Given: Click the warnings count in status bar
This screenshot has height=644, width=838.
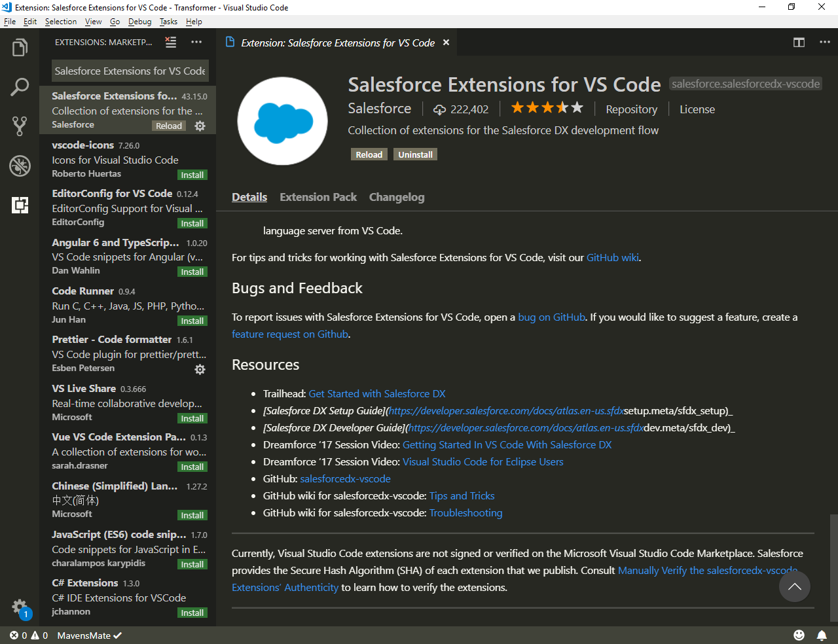Looking at the screenshot, I should tap(39, 635).
